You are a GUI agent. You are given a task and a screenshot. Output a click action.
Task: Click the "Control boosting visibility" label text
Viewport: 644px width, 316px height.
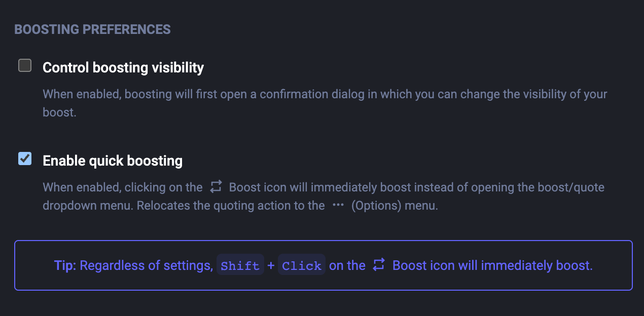click(123, 67)
